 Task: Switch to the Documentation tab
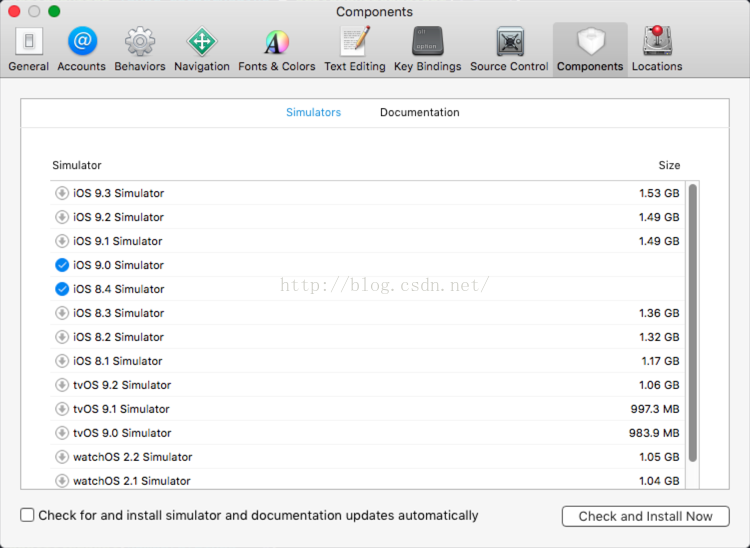click(x=419, y=112)
